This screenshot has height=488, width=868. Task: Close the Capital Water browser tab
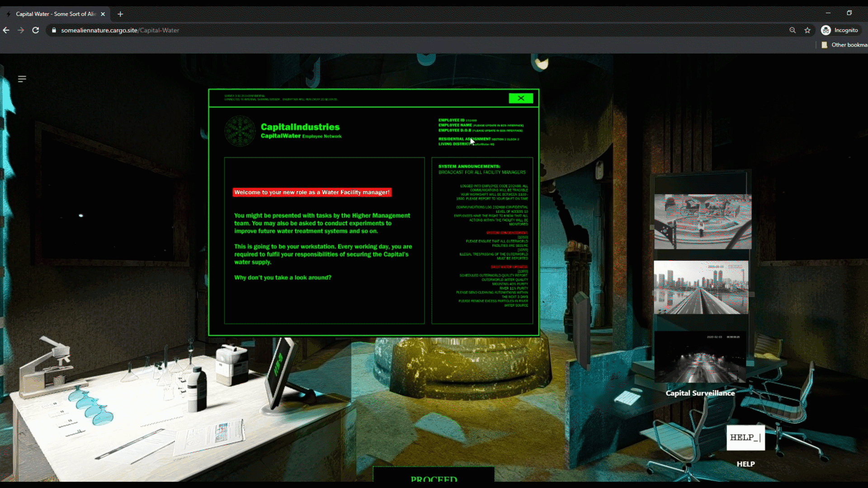(103, 14)
